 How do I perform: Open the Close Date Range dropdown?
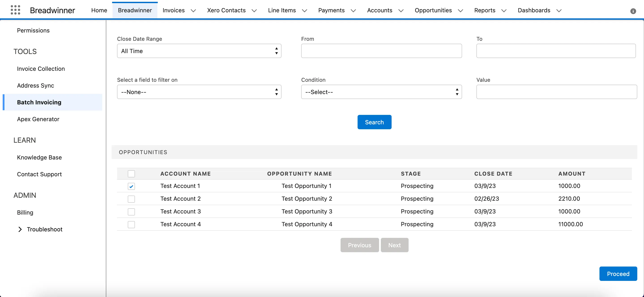pos(199,51)
